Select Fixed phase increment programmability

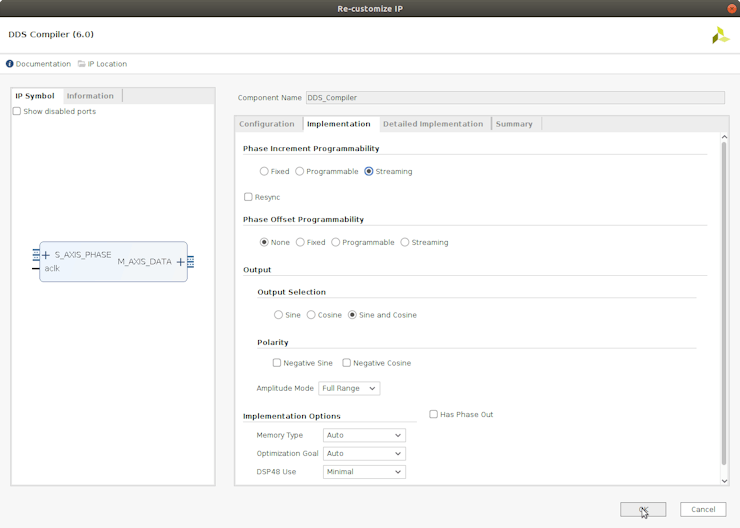click(264, 171)
